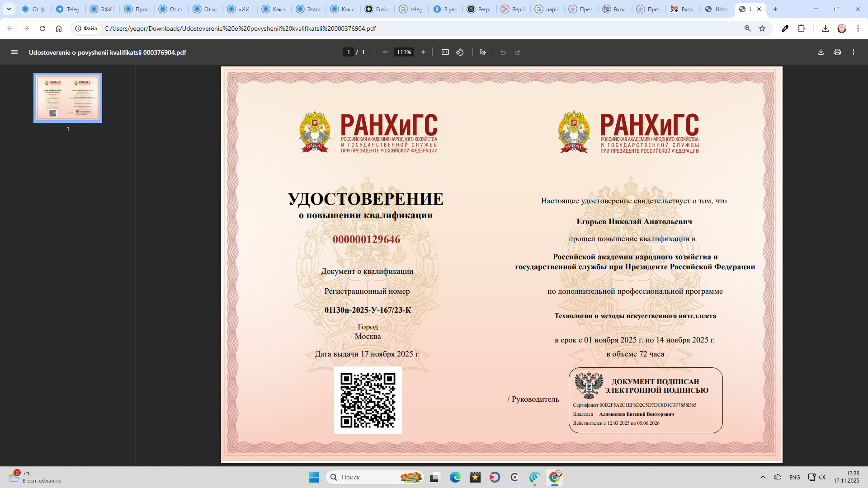Show Chrome downloads
Viewport: 868px width, 488px height.
click(x=826, y=28)
